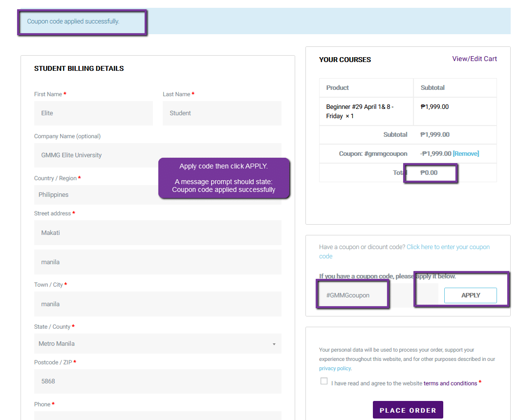Viewport: 519px width, 420px height.
Task: Select the Town / City input field
Action: pos(157,304)
